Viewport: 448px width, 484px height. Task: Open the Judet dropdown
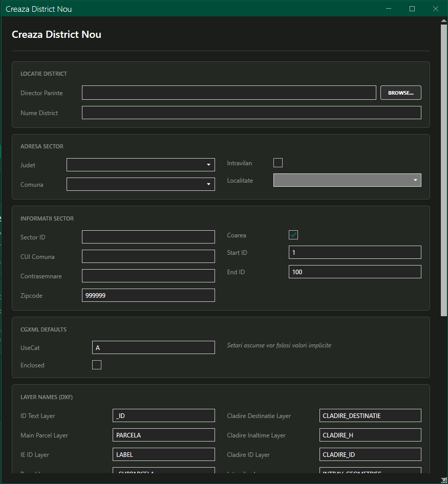(141, 165)
